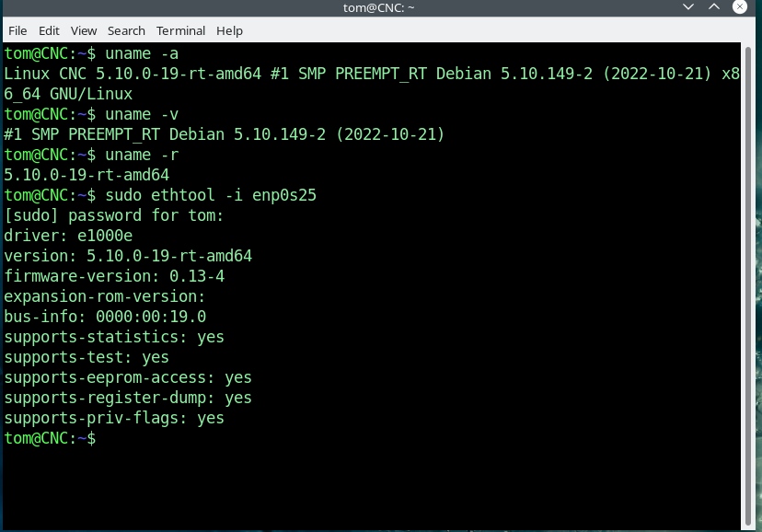
Task: Open the Edit menu
Action: [x=49, y=30]
